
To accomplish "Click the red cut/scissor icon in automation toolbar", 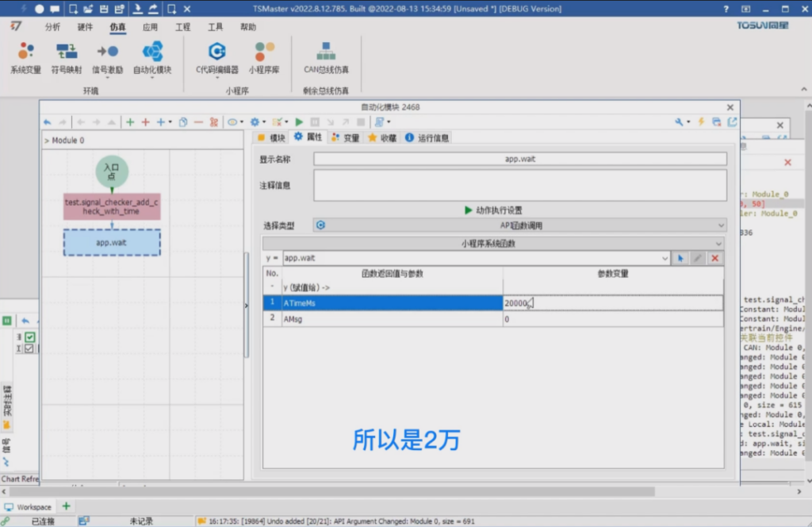I will point(214,122).
